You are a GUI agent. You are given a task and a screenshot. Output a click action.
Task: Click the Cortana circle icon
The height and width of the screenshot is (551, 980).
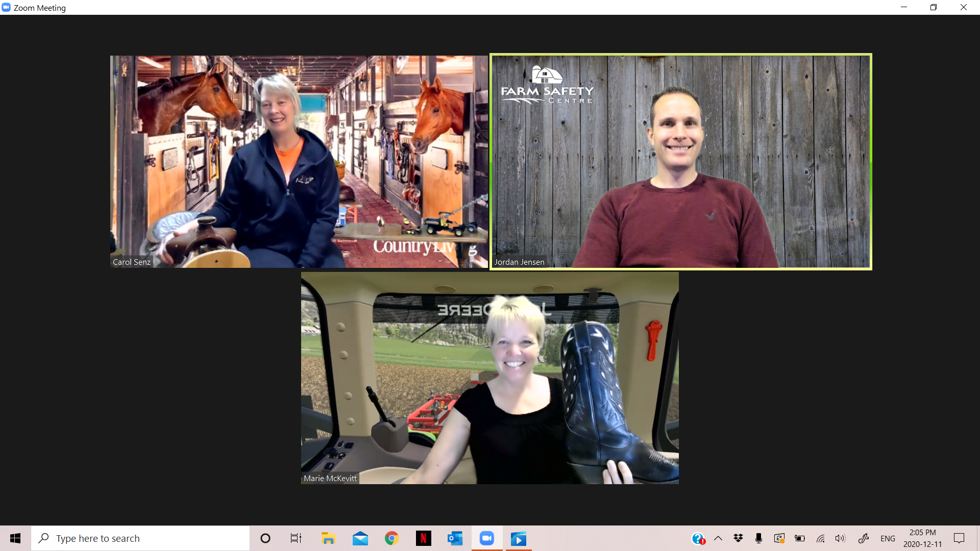(x=265, y=538)
